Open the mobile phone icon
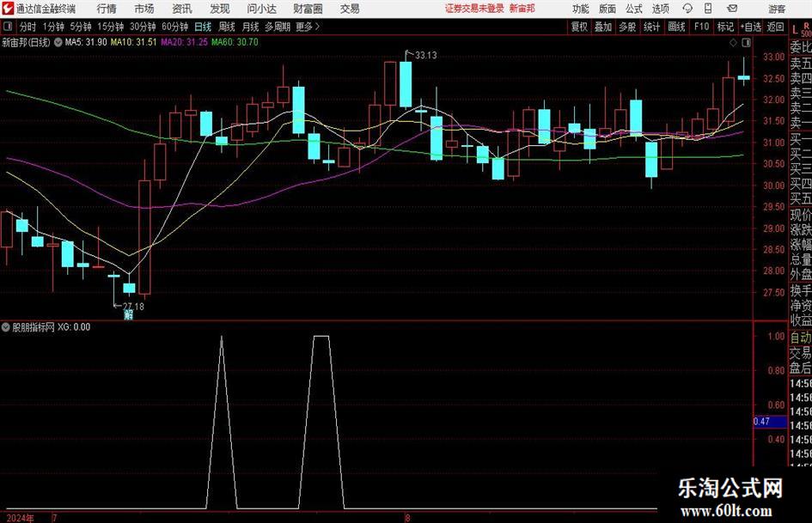The image size is (812, 523). [708, 9]
